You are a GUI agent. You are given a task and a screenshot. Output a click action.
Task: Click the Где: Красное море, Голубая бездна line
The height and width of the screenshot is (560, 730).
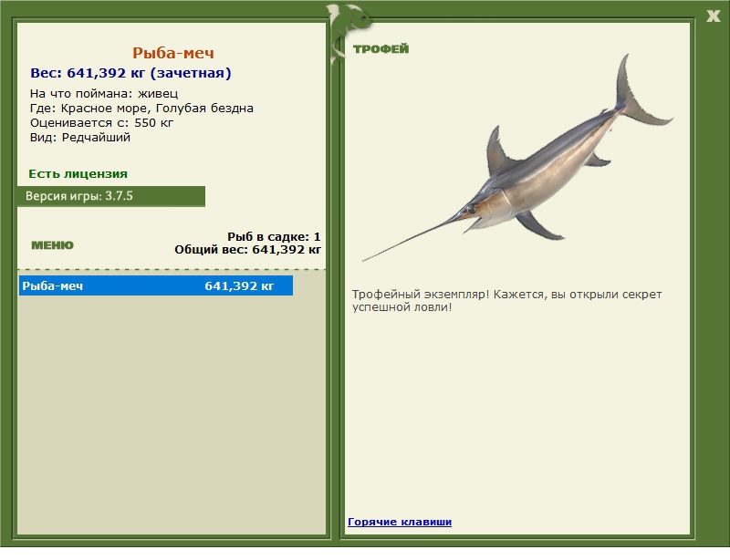141,108
